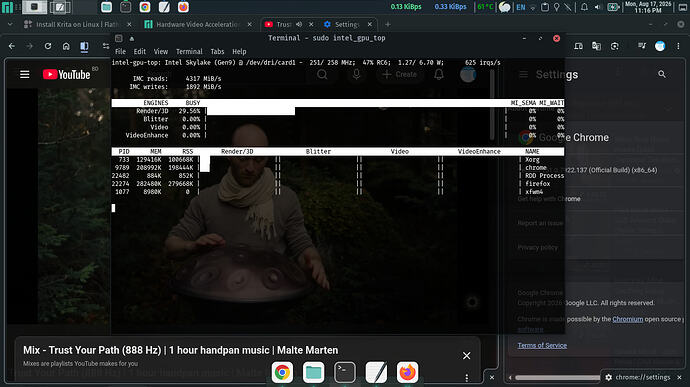Click the horizontal scrollbar in Settings window
Image resolution: width=690 pixels, height=387 pixels.
pyautogui.click(x=557, y=378)
